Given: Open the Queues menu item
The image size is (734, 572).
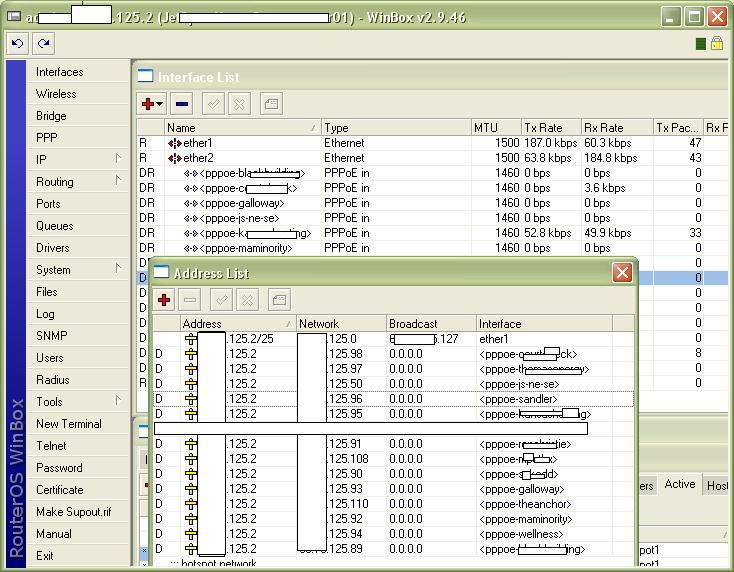Looking at the screenshot, I should (54, 226).
